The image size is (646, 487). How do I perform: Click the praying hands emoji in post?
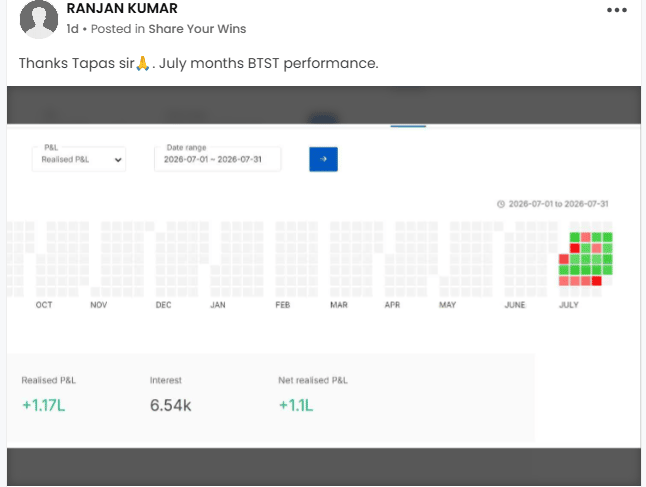point(142,63)
